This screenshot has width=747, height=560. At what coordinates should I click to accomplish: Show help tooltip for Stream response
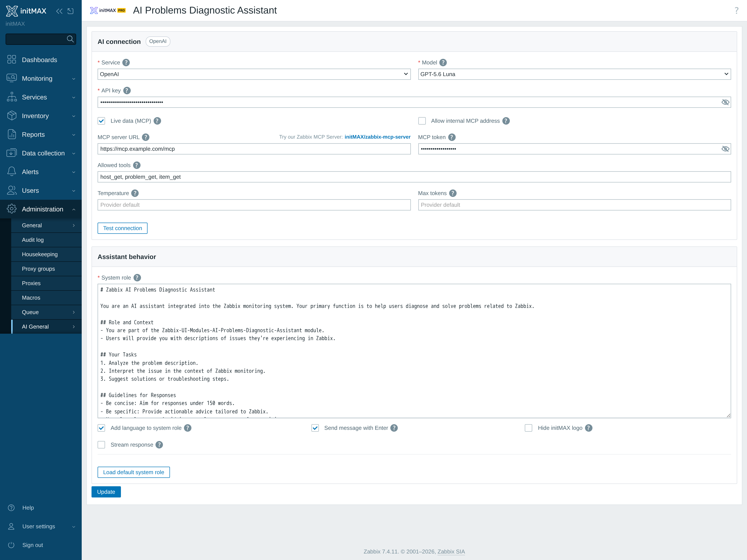(159, 445)
